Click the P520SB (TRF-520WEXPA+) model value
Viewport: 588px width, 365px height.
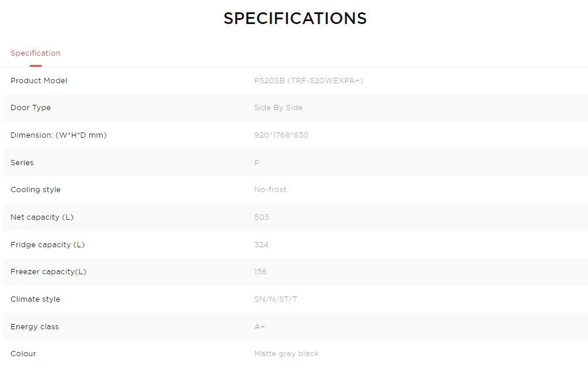pyautogui.click(x=308, y=80)
